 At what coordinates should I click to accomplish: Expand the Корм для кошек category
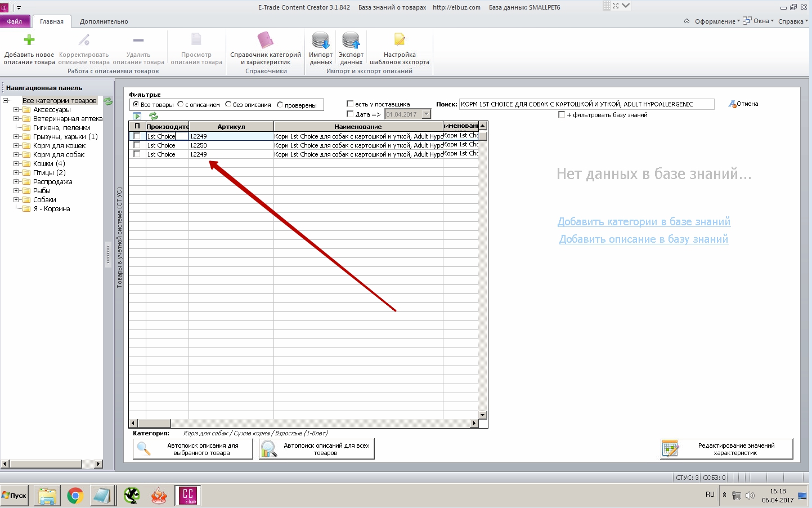(16, 146)
